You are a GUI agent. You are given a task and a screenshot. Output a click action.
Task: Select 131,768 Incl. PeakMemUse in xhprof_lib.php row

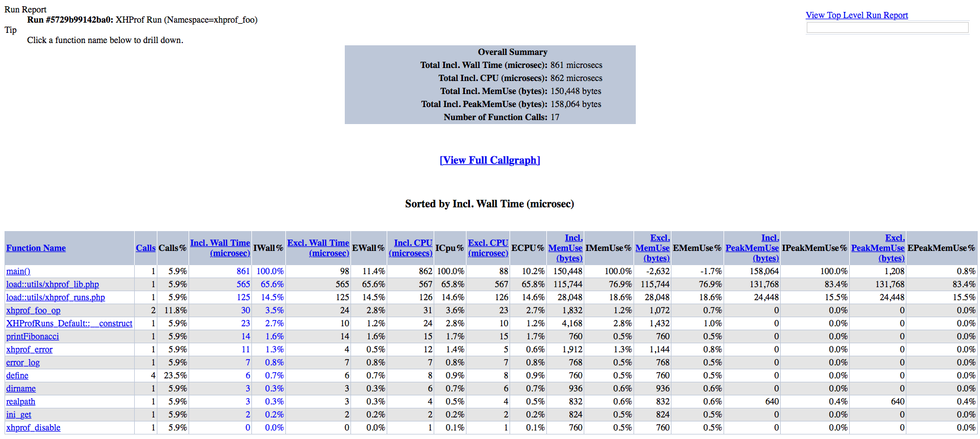[764, 284]
